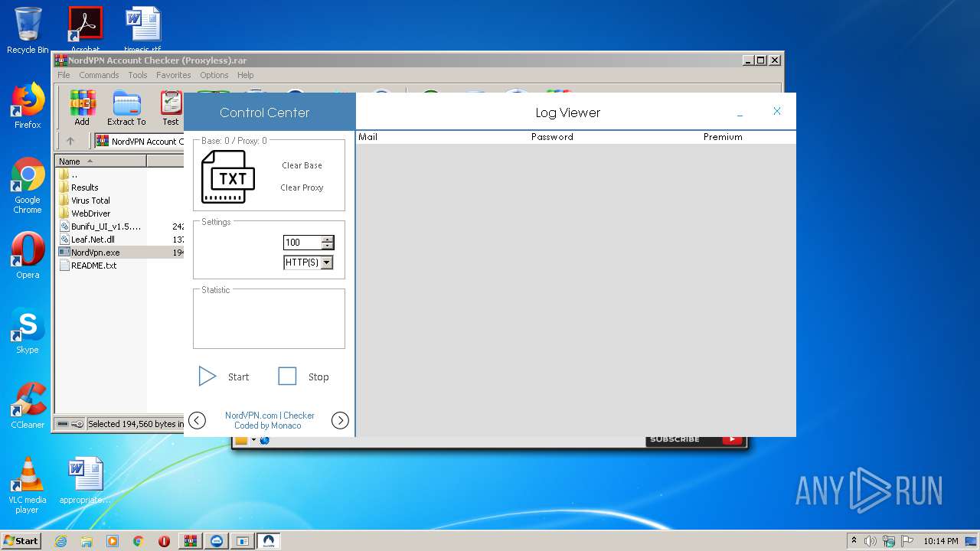980x551 pixels.
Task: Click the 10:14 PM clock
Action: click(x=940, y=541)
